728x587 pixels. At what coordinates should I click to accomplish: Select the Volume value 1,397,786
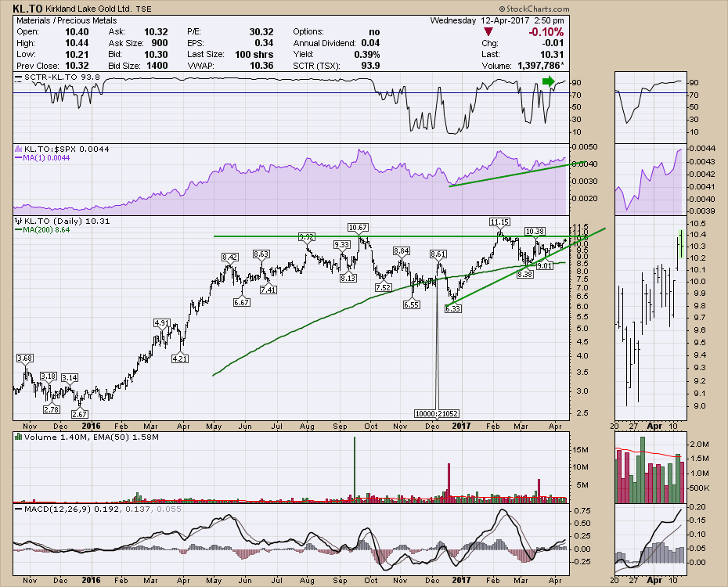[x=541, y=66]
